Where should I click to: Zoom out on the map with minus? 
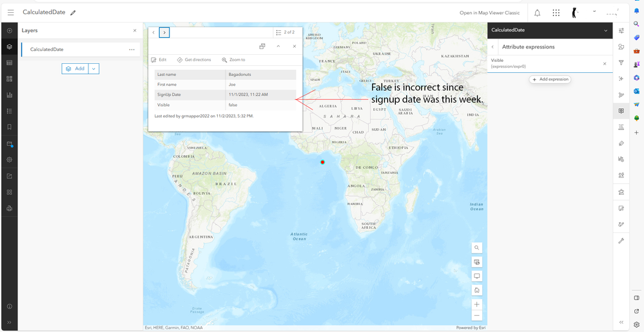coord(477,316)
